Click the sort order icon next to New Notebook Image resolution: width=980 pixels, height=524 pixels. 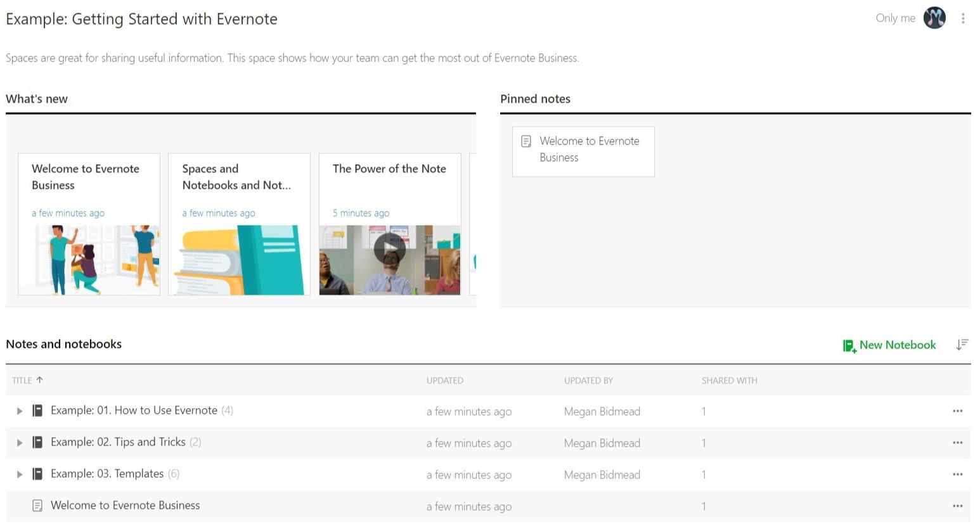click(x=962, y=345)
